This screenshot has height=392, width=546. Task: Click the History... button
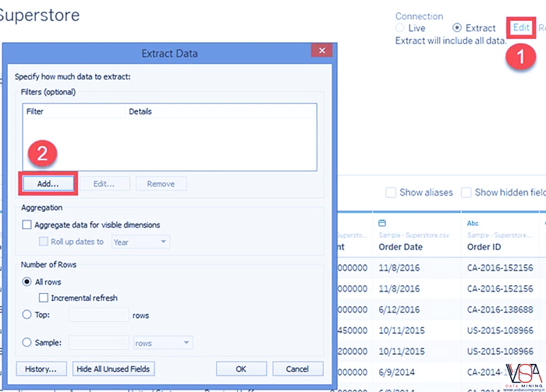(x=41, y=369)
